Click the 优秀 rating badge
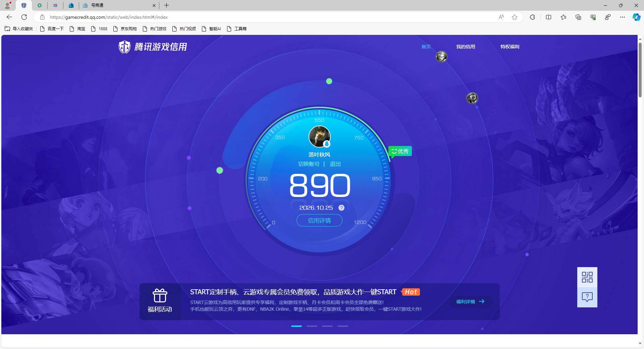Screen dimensions: 644x349 400,151
